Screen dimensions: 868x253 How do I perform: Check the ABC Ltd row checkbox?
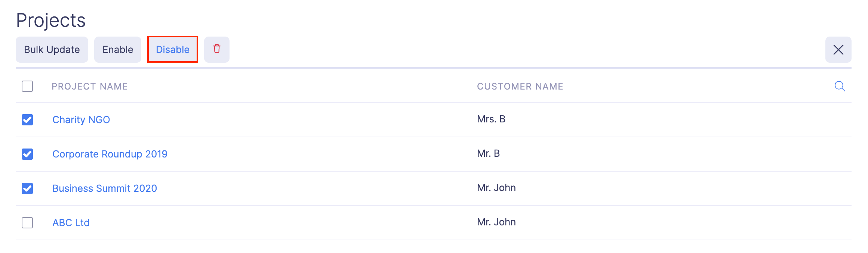[27, 223]
